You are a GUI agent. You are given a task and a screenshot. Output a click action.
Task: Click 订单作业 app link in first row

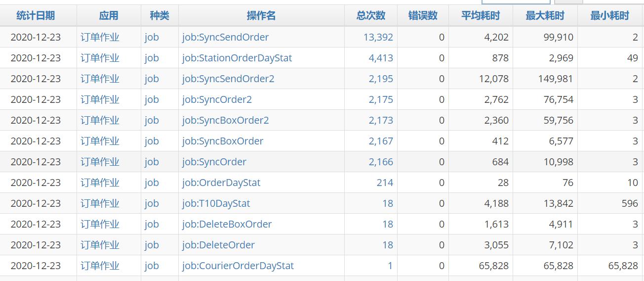pos(100,37)
